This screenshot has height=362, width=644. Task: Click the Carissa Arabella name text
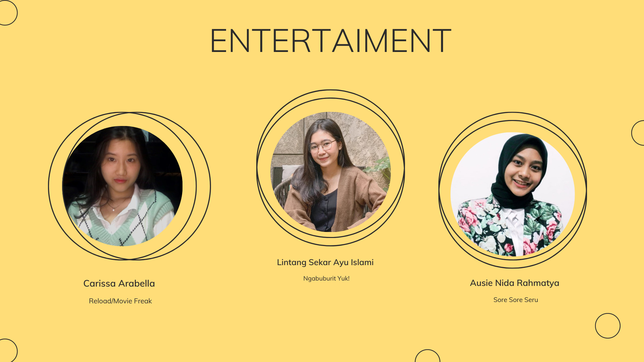pyautogui.click(x=119, y=284)
